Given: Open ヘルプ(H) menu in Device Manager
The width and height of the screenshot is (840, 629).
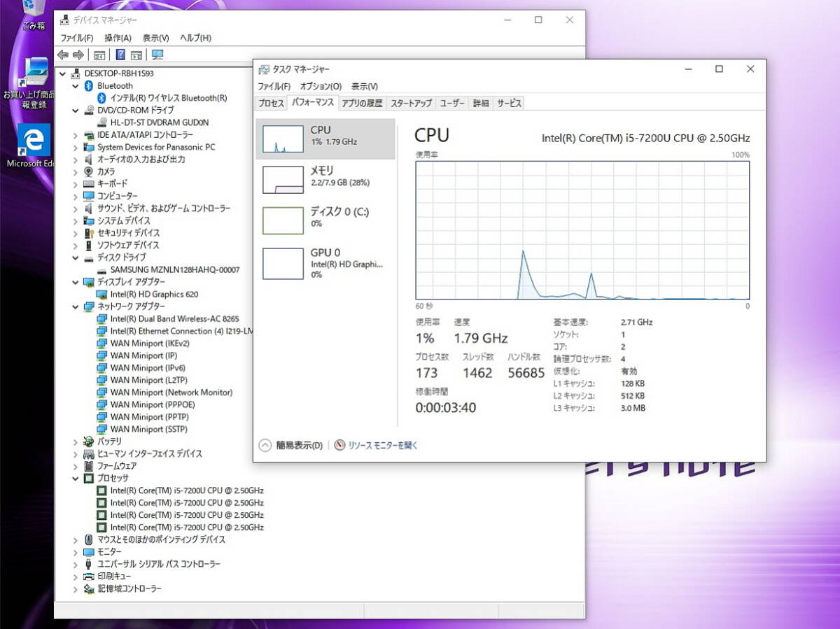Looking at the screenshot, I should point(195,38).
